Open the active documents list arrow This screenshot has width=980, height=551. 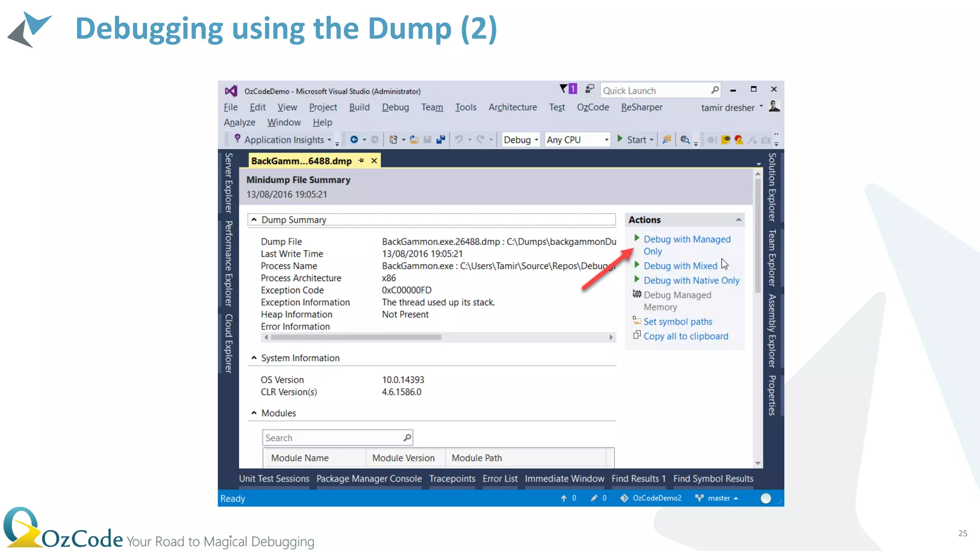tap(758, 164)
